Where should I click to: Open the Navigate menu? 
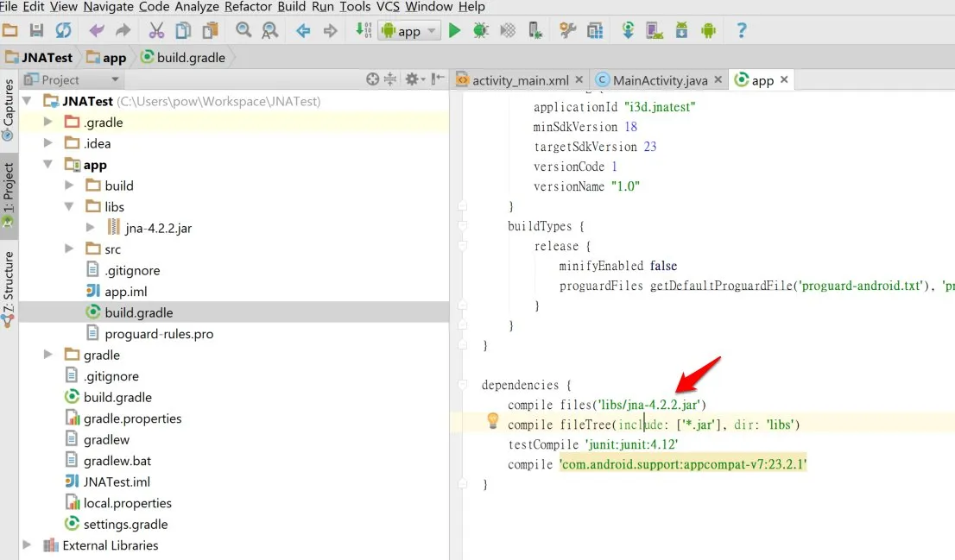click(x=108, y=7)
